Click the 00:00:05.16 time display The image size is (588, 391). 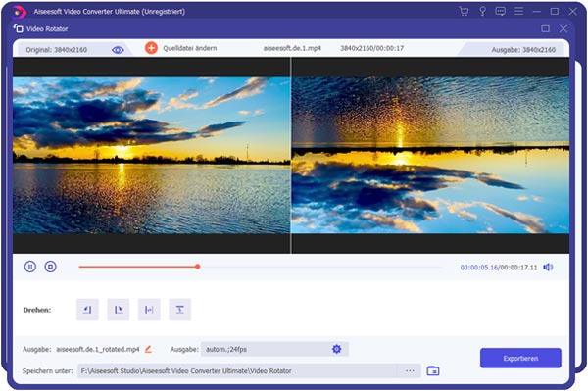[x=479, y=268]
